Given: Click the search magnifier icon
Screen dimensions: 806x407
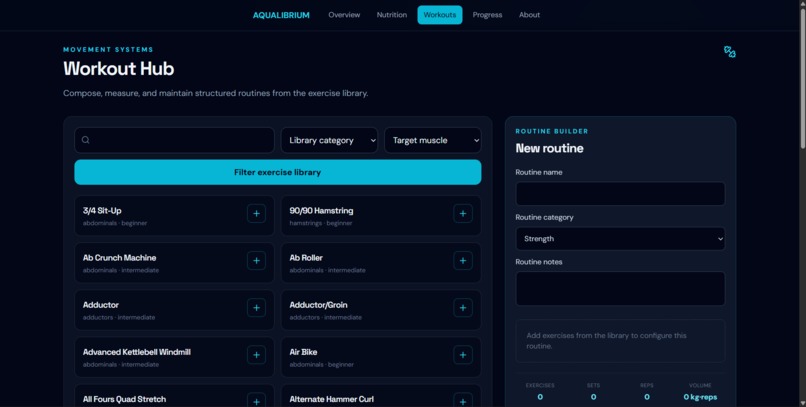Looking at the screenshot, I should pos(85,140).
